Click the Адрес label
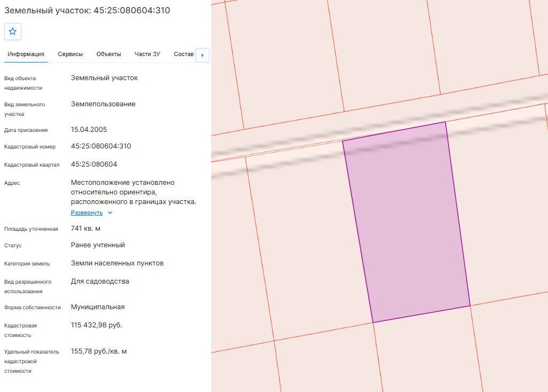This screenshot has height=392, width=548. (12, 183)
